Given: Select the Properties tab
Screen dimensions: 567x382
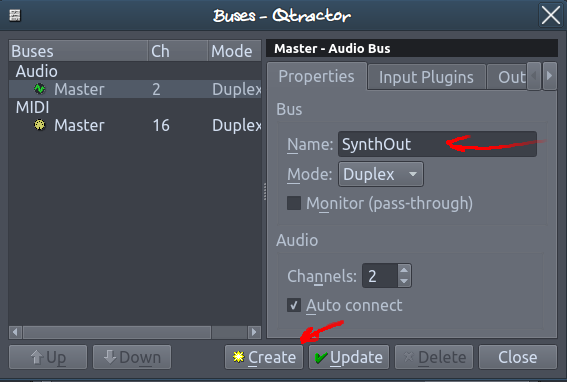Looking at the screenshot, I should [x=317, y=76].
